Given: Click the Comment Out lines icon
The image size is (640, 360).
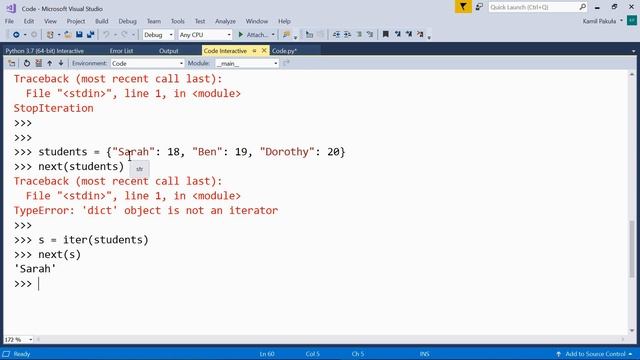Looking at the screenshot, I should (359, 35).
